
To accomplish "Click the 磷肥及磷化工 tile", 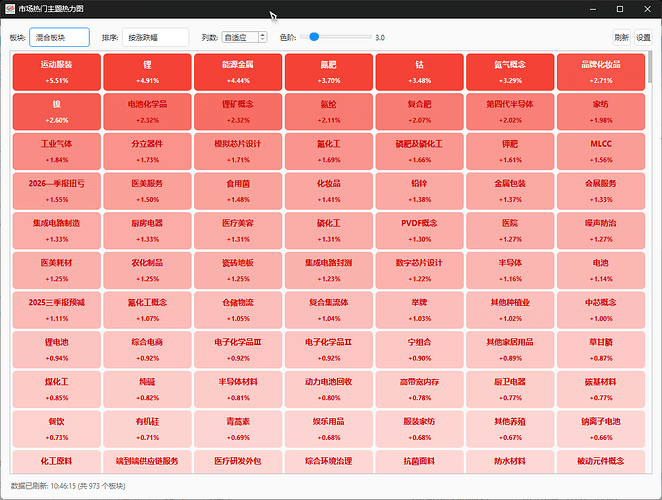I will 420,151.
